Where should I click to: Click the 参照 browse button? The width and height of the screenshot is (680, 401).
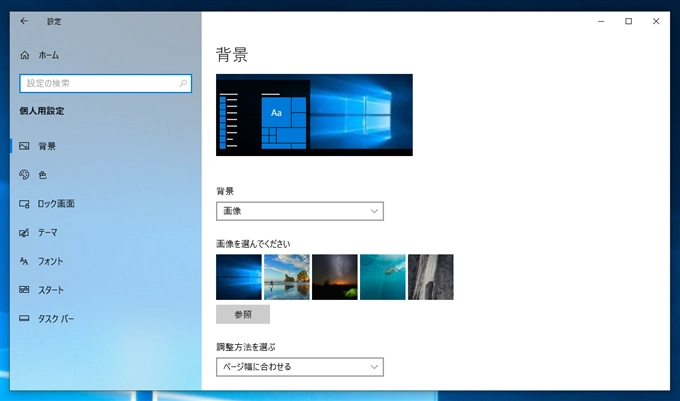coord(243,314)
